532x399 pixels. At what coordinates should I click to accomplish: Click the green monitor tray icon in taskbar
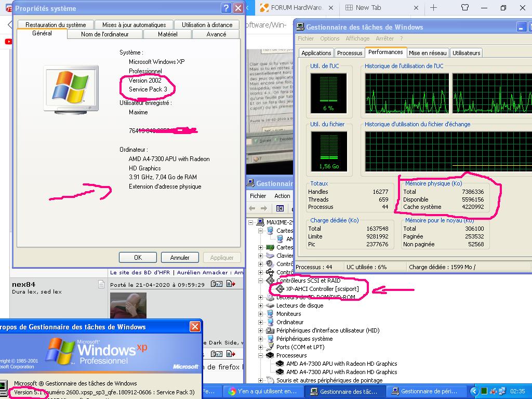pyautogui.click(x=484, y=391)
